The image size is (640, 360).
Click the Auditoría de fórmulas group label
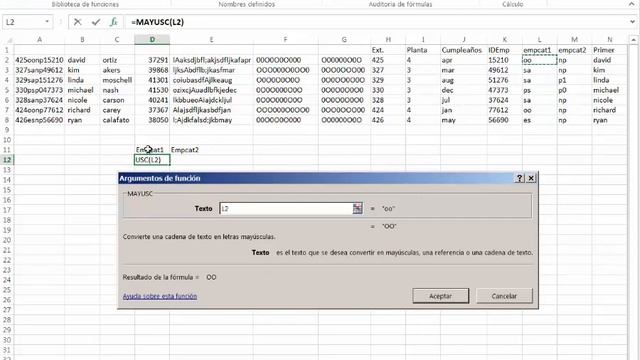(400, 4)
